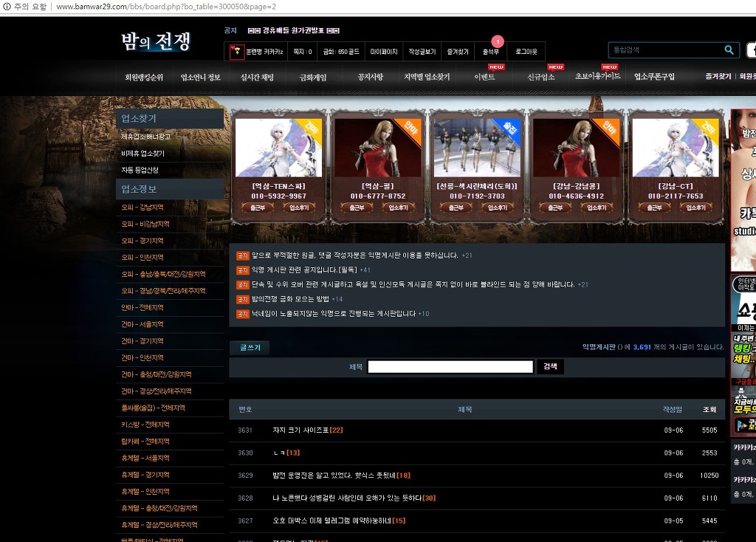Click 업소후기 button under [역삼-TEN스파]
Viewport: 756px width, 542px height.
(300, 207)
